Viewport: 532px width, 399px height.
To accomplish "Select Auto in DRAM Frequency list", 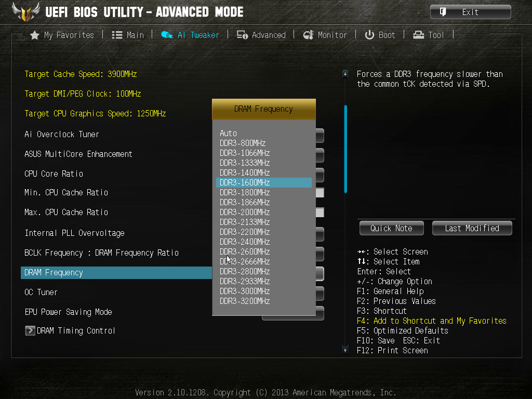I will pyautogui.click(x=264, y=134).
